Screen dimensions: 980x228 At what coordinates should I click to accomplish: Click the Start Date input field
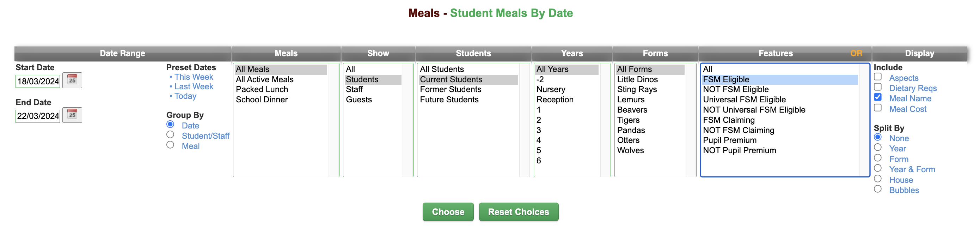coord(38,81)
